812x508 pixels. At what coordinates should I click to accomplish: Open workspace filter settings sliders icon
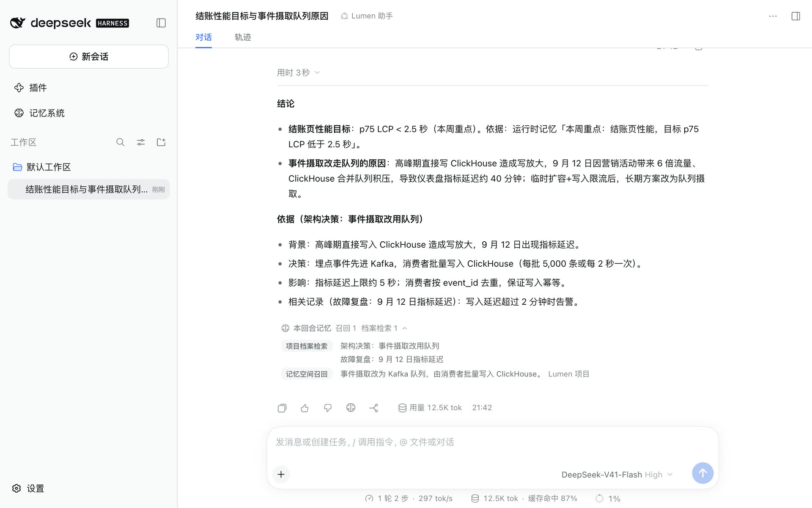pos(141,142)
